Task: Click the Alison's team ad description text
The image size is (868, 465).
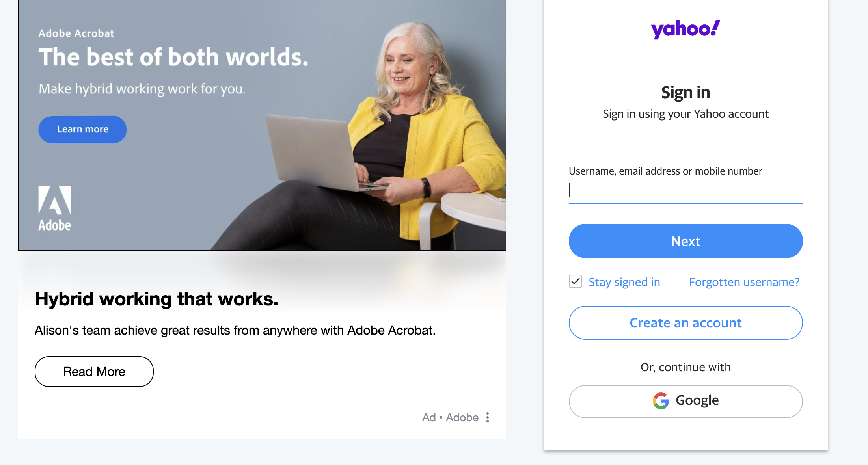Action: tap(235, 330)
